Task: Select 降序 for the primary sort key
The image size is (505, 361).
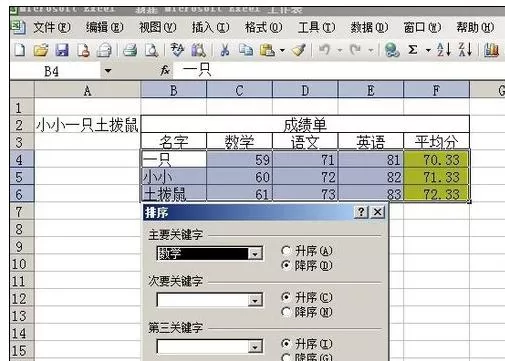Action: [286, 265]
